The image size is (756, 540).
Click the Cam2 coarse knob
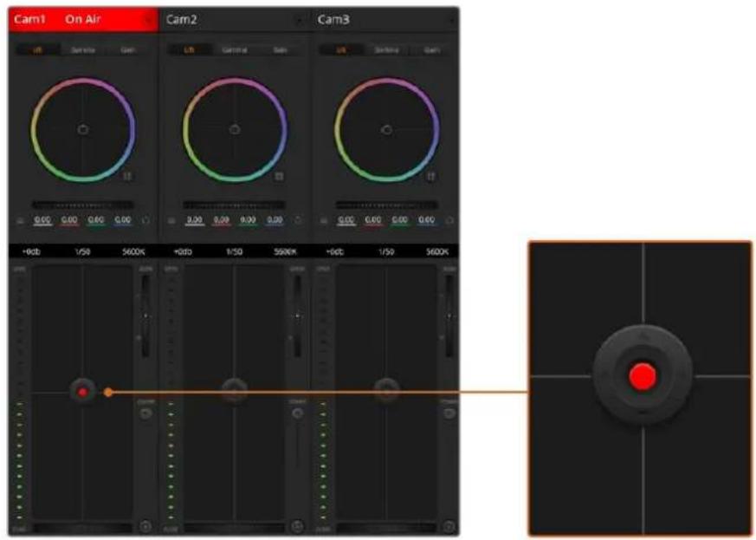click(x=298, y=413)
